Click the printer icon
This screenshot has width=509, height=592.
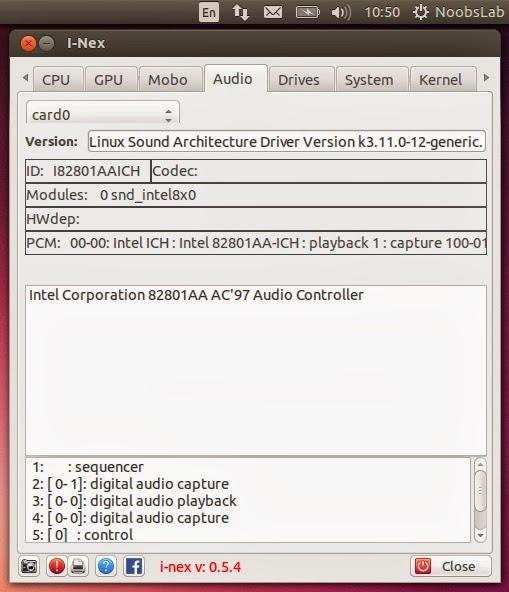click(78, 566)
